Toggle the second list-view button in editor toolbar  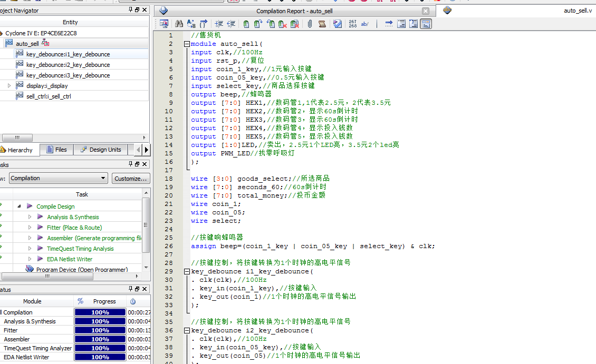click(413, 24)
